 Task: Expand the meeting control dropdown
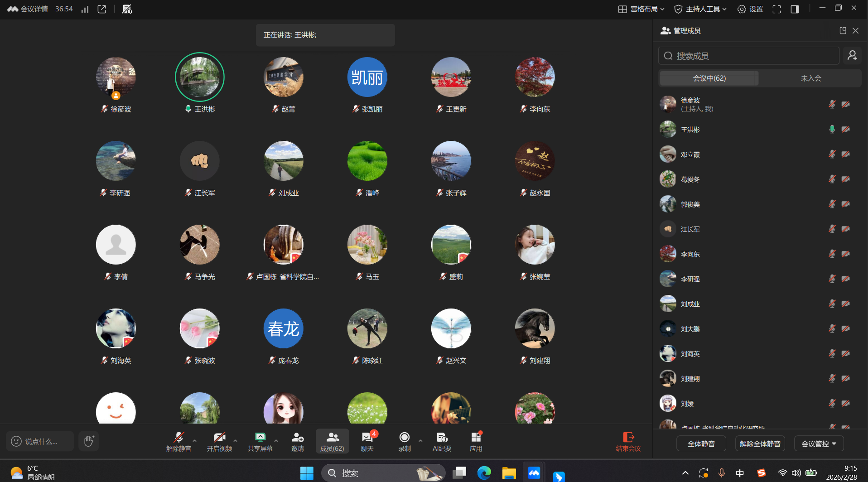tap(819, 444)
